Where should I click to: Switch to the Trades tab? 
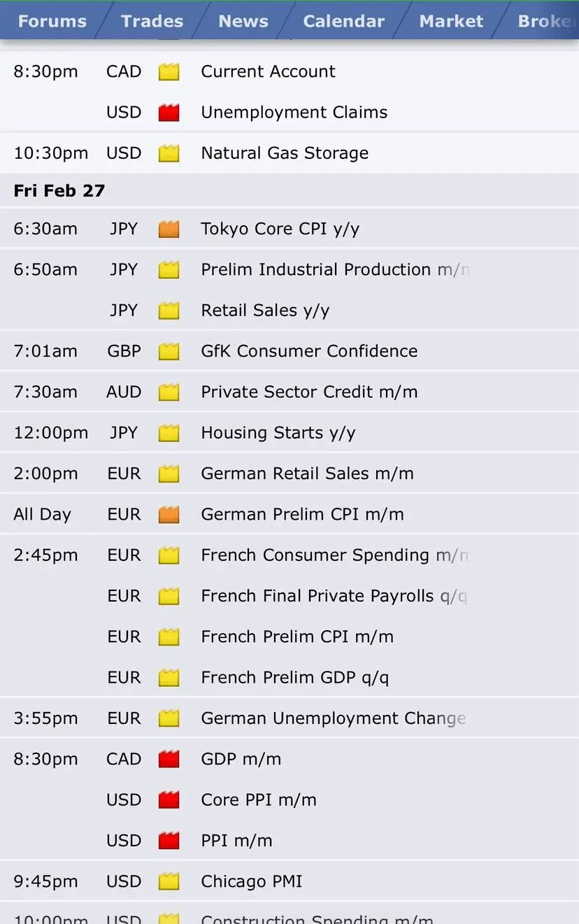pyautogui.click(x=152, y=21)
